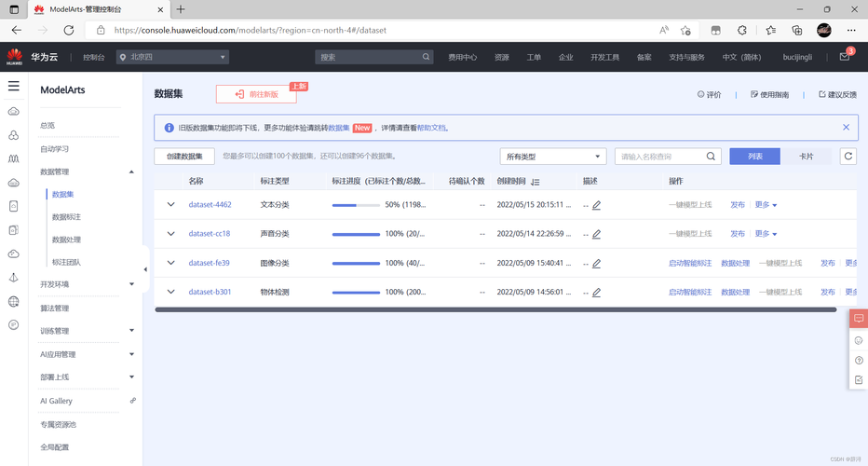The width and height of the screenshot is (868, 466).
Task: Expand the dataset-cc18 row
Action: (x=170, y=233)
